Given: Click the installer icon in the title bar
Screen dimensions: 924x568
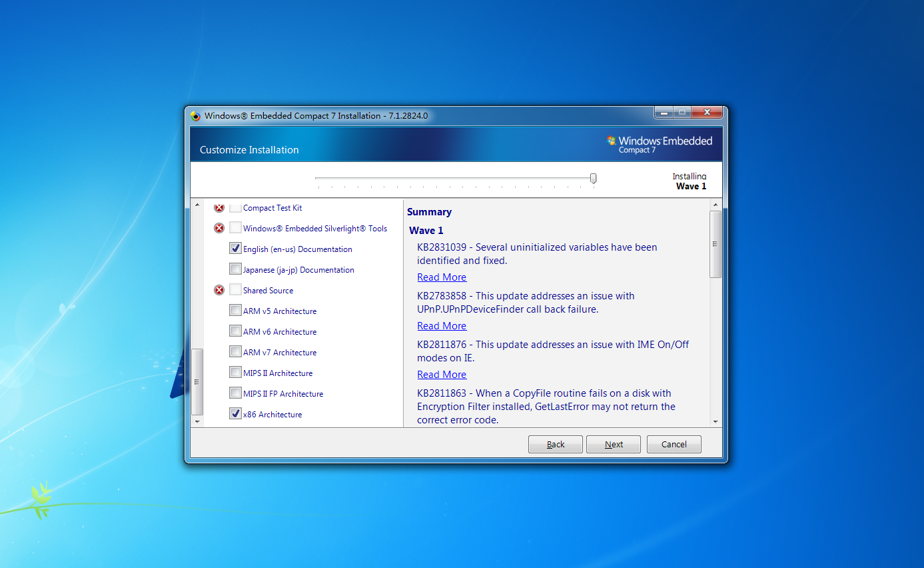Looking at the screenshot, I should [195, 115].
